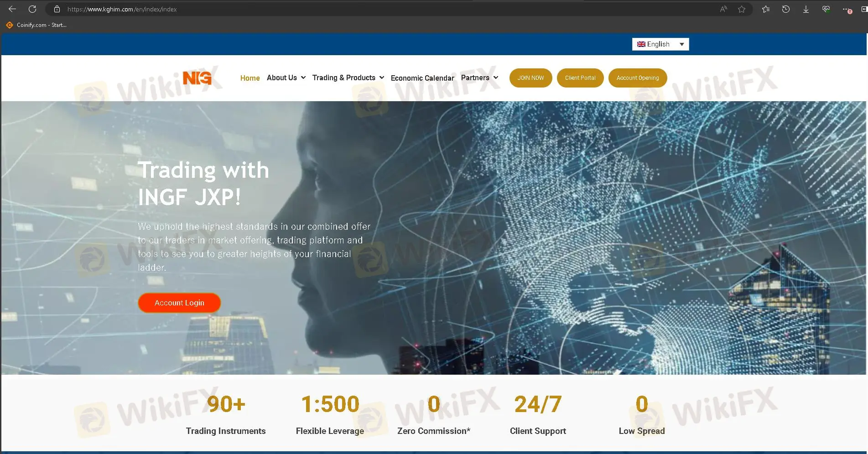
Task: Start Read Aloud from the address bar icon
Action: [723, 9]
